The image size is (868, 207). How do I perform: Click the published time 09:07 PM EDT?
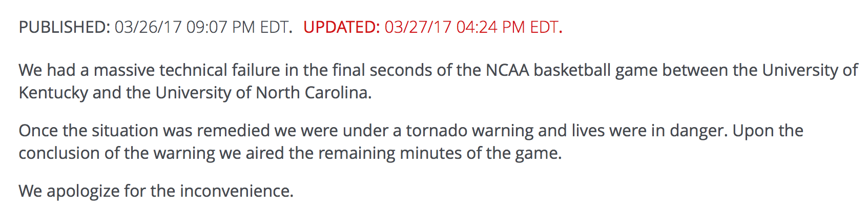pos(238,27)
